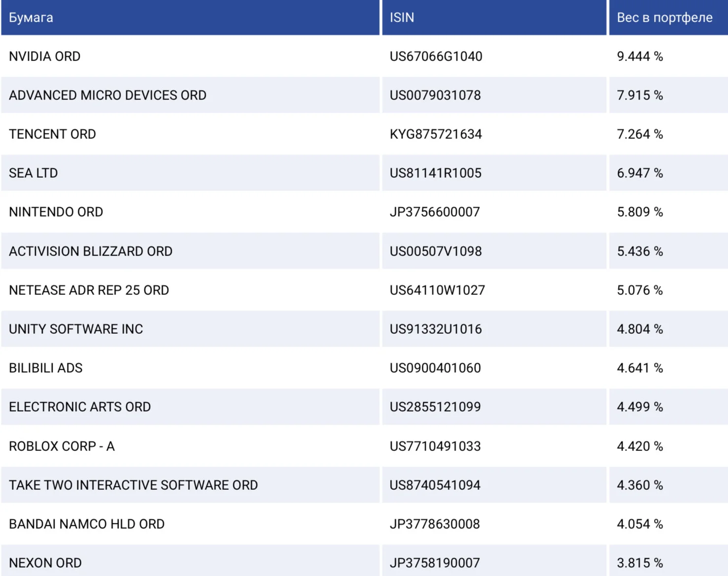Select the TENCENT ORD security name

tap(53, 134)
